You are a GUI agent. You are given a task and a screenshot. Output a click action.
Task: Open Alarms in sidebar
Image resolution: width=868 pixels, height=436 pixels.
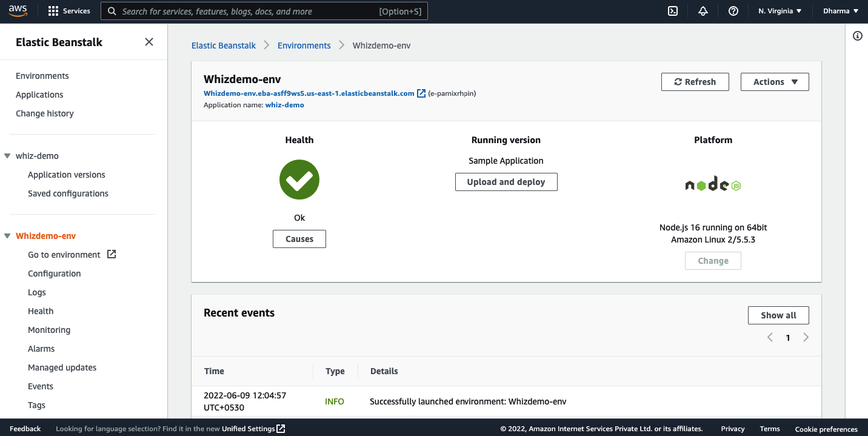tap(41, 349)
